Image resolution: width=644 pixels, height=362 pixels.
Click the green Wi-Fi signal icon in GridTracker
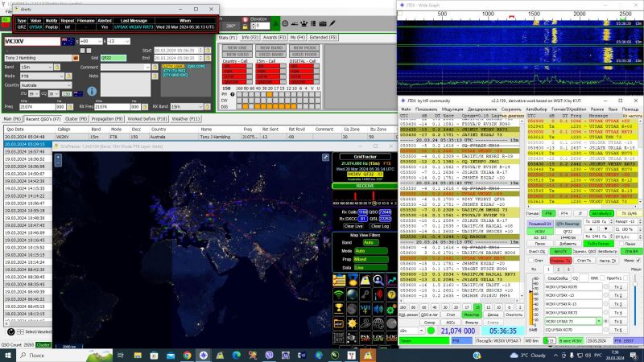(x=339, y=294)
